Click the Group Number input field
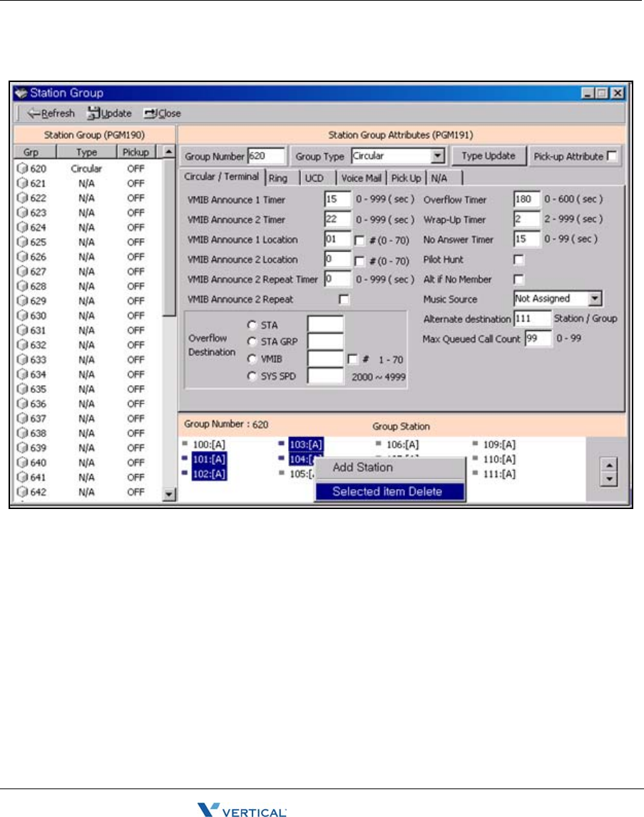Viewport: 644px width, 817px height. point(266,156)
